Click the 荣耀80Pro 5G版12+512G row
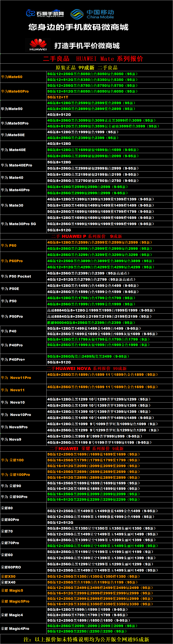Viewport: 173px width, 644px height. pyautogui.click(x=110, y=523)
